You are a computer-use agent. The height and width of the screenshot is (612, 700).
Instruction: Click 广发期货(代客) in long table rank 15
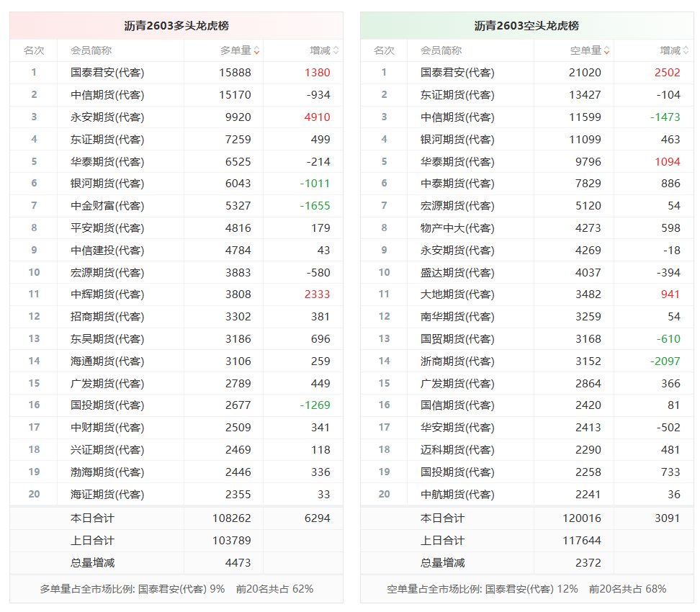[x=107, y=384]
